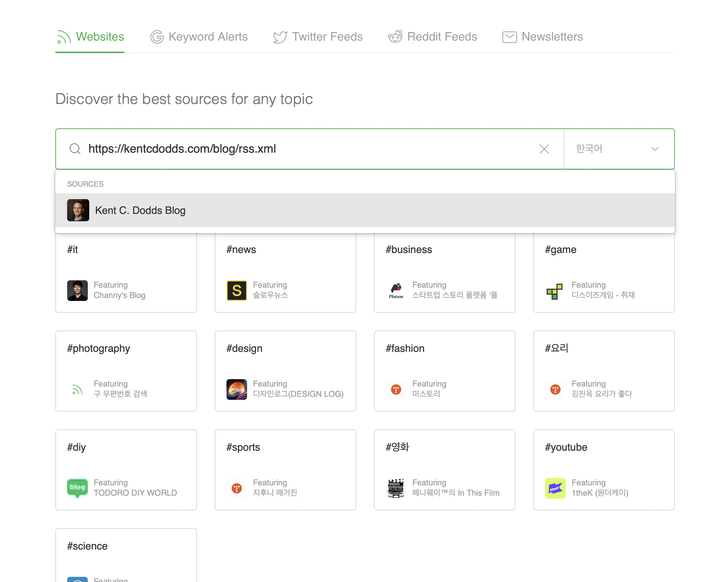Click the 슬로우뉴스 yellow S icon
728x582 pixels.
237,291
